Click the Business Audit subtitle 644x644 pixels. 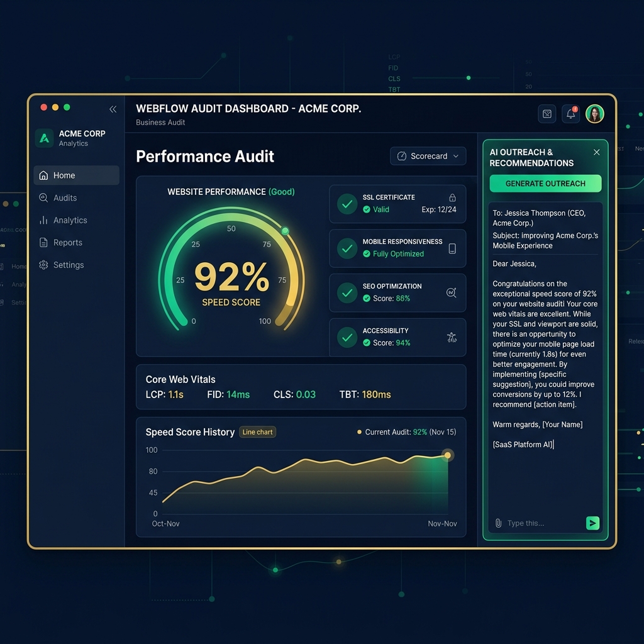[160, 123]
